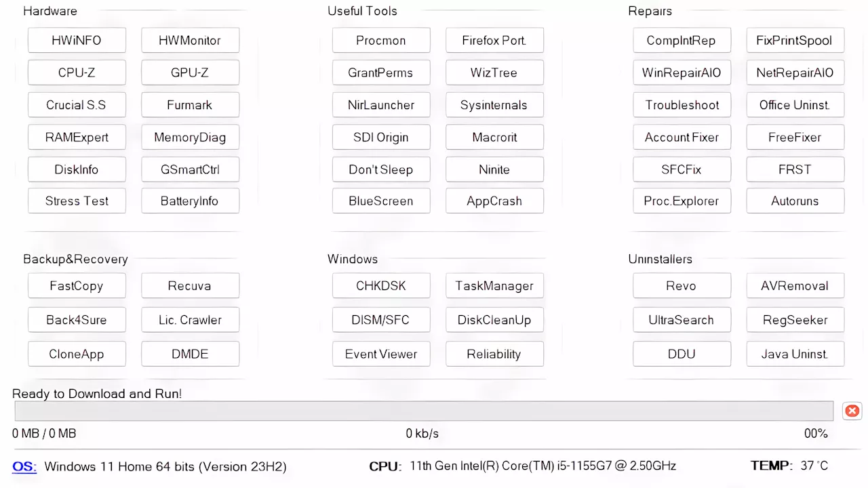Viewport: 868px width, 488px height.
Task: Open GrantPerms
Action: pos(381,73)
